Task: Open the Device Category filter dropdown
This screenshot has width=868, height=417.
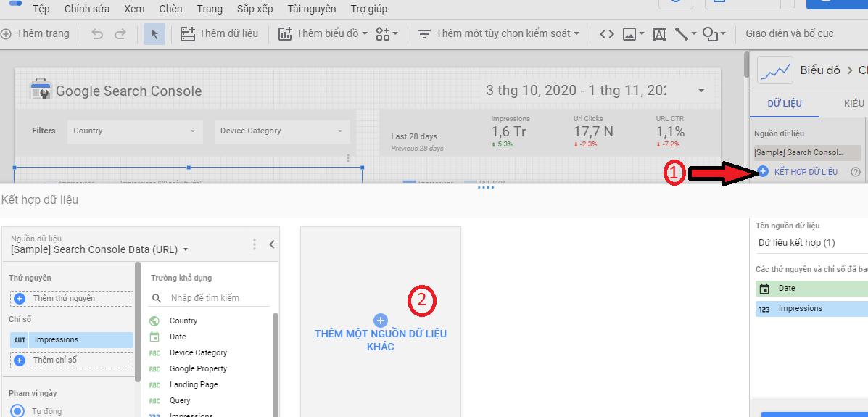Action: coord(282,131)
